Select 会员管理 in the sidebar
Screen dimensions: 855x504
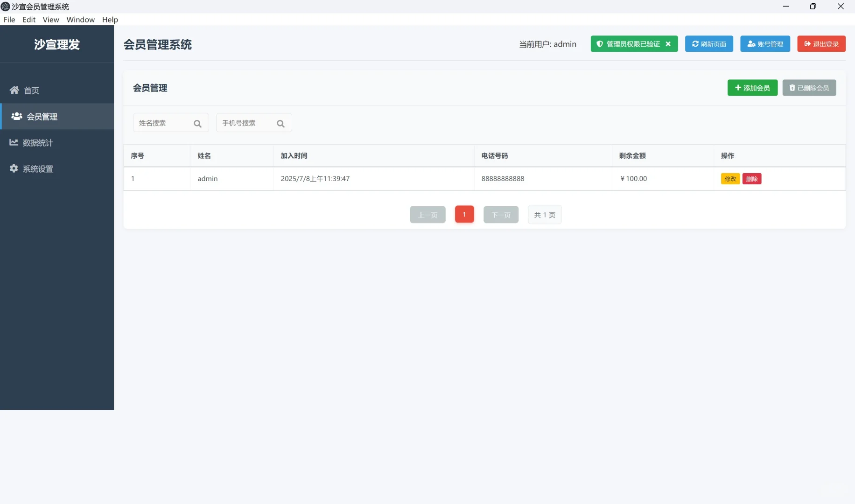[57, 116]
